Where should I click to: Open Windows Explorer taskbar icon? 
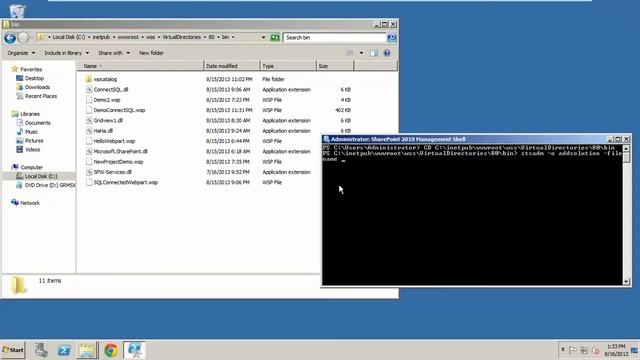tap(87, 350)
